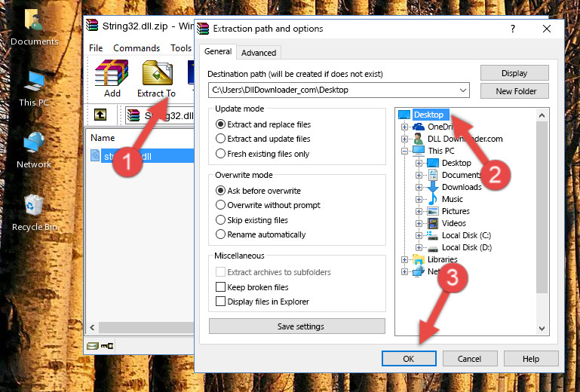The height and width of the screenshot is (392, 580).
Task: Expand the OneDrive tree node
Action: [404, 127]
